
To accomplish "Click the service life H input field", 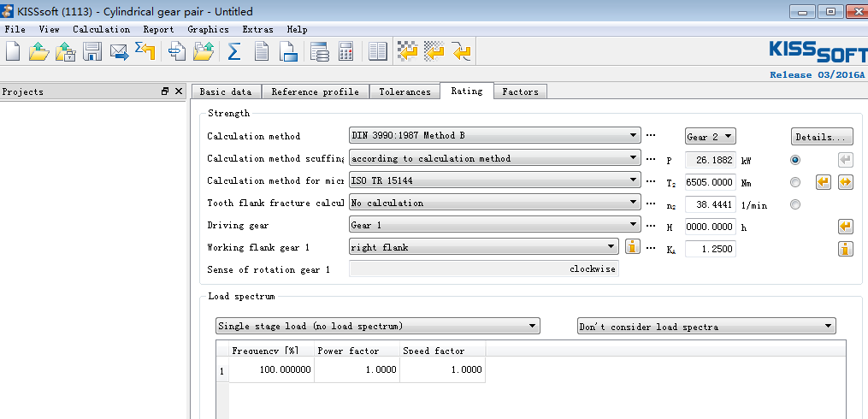I will coord(711,227).
